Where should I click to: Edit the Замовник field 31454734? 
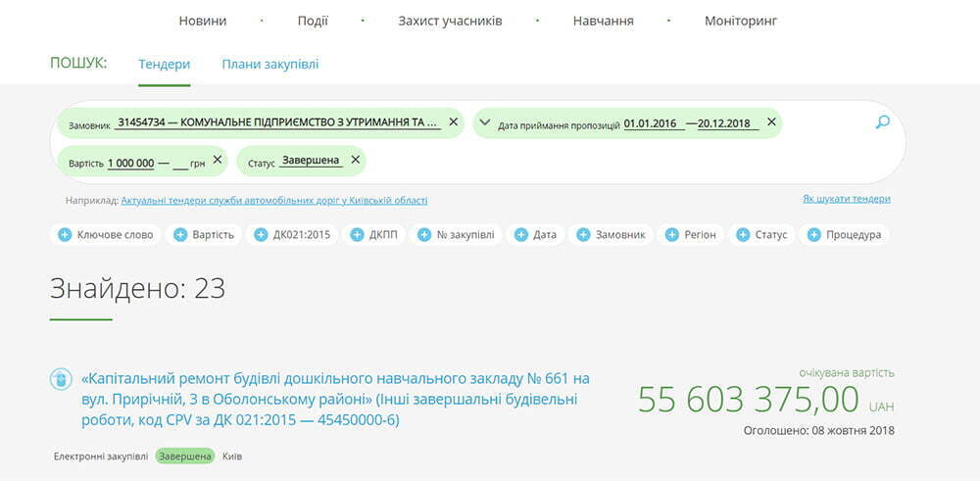[278, 122]
